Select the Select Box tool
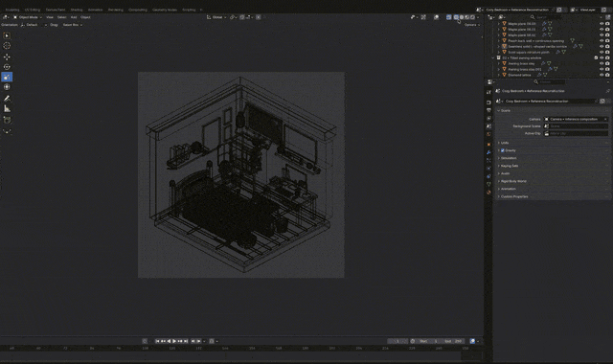613x364 pixels. [7, 35]
